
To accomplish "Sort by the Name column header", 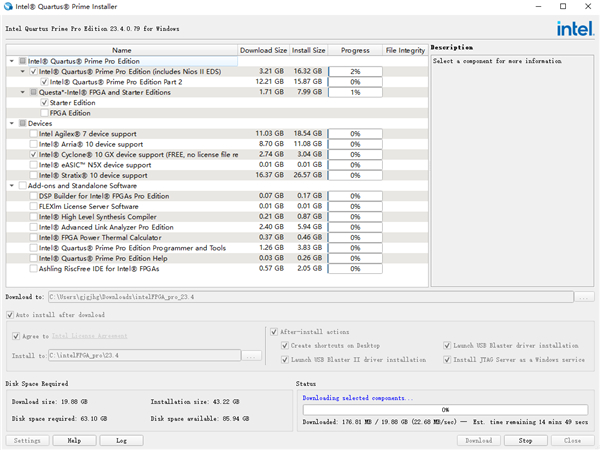I will (x=122, y=50).
